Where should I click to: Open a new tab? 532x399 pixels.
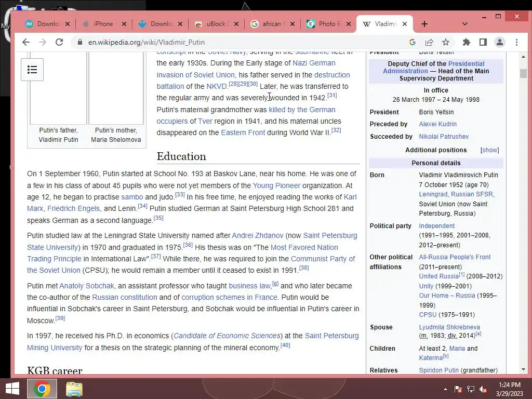[x=424, y=24]
